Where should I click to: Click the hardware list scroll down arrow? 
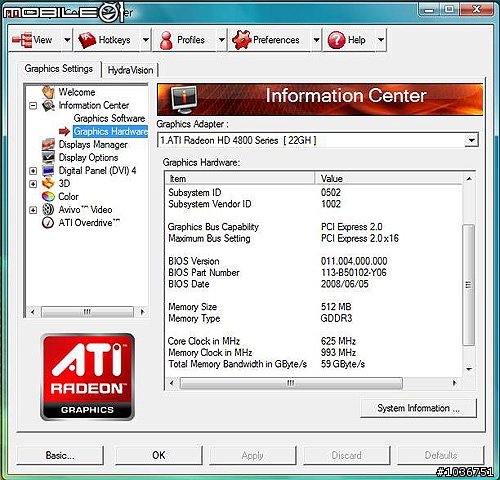pos(469,369)
